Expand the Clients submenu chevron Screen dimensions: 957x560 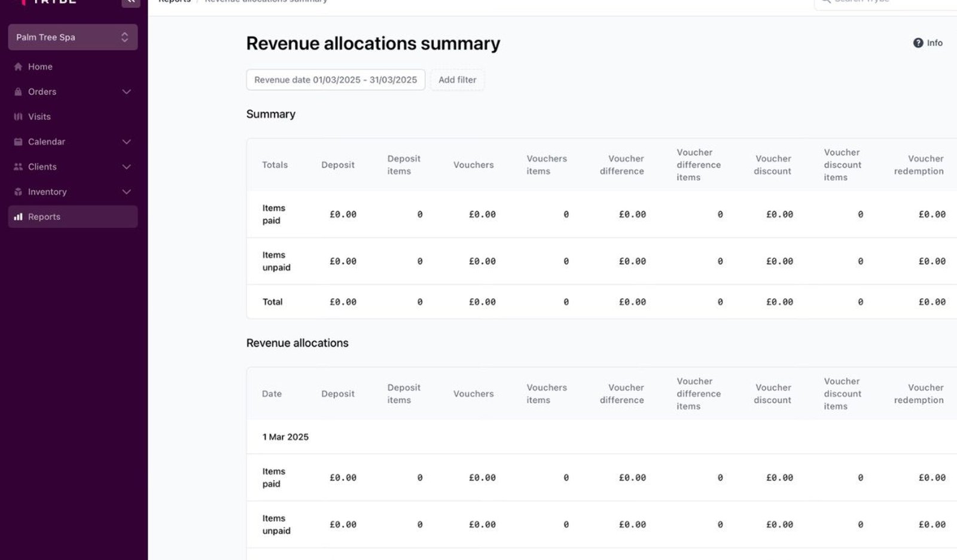126,167
